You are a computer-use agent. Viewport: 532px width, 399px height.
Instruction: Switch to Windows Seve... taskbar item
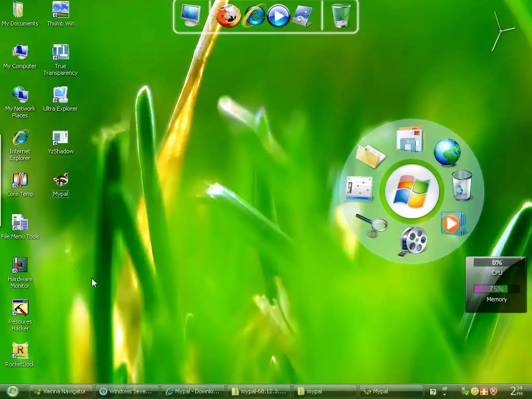[x=127, y=391]
